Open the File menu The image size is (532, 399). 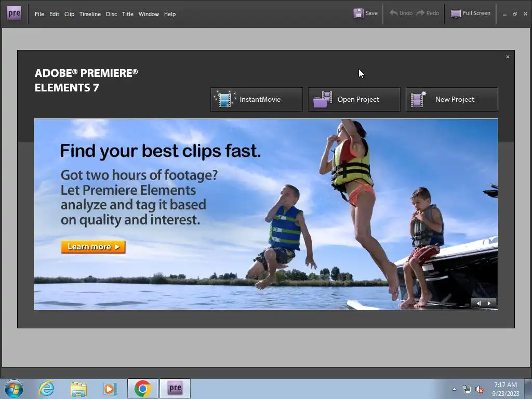click(x=39, y=14)
